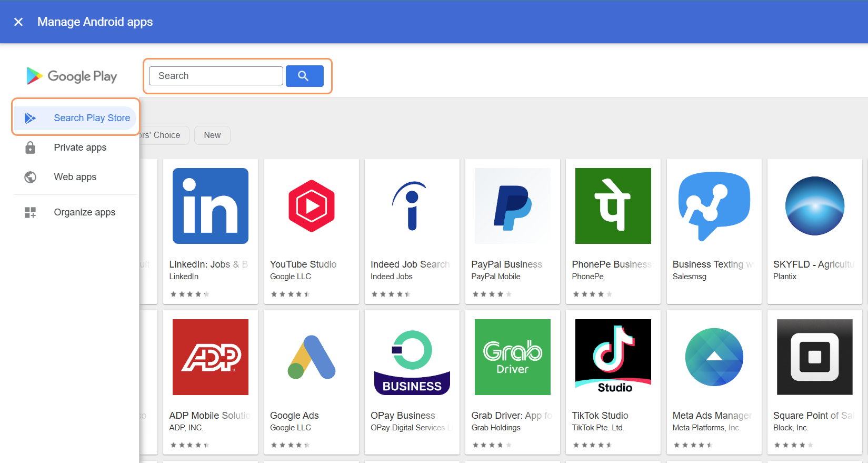Select the TikTok Studio app icon
This screenshot has width=868, height=463.
click(613, 357)
